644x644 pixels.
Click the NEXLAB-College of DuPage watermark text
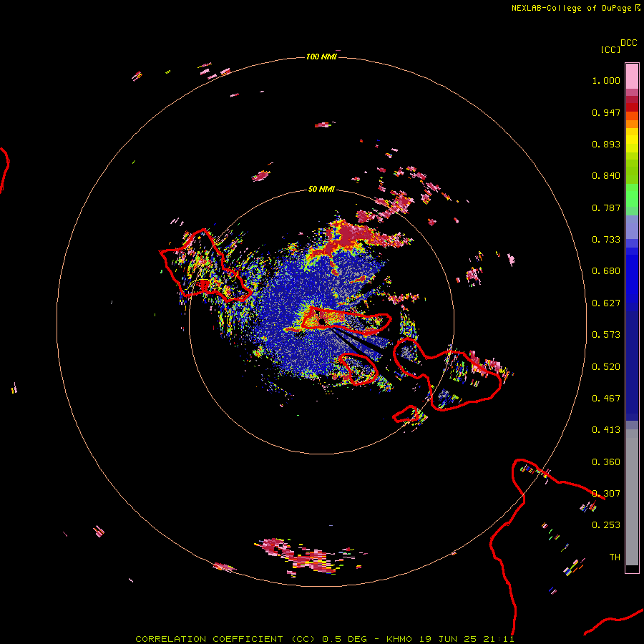pyautogui.click(x=575, y=8)
